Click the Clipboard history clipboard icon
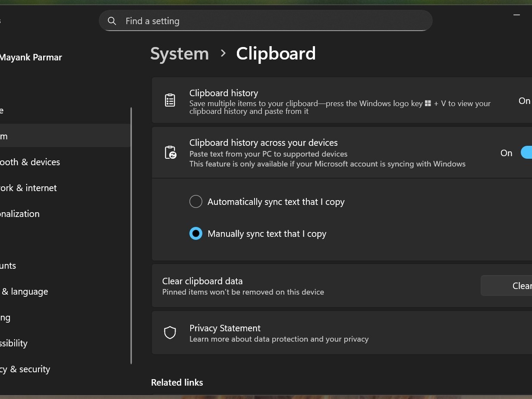Screen dimensions: 532x399 pyautogui.click(x=170, y=100)
